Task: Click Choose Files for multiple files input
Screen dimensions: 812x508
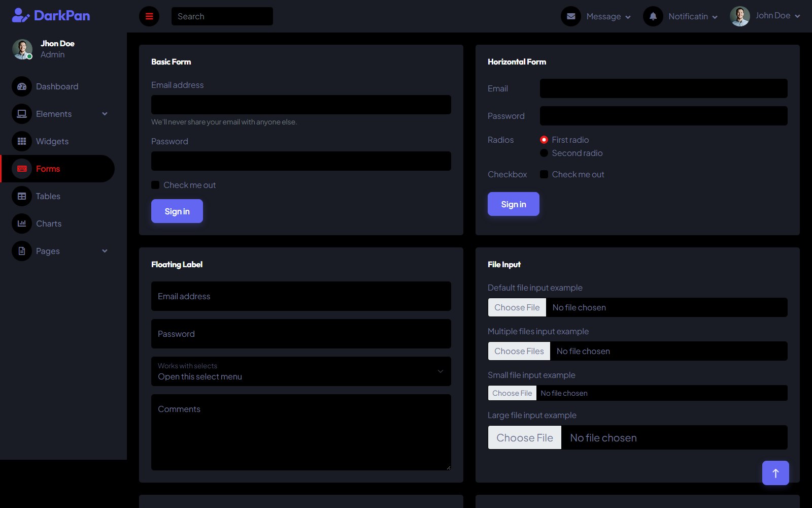Action: coord(519,351)
